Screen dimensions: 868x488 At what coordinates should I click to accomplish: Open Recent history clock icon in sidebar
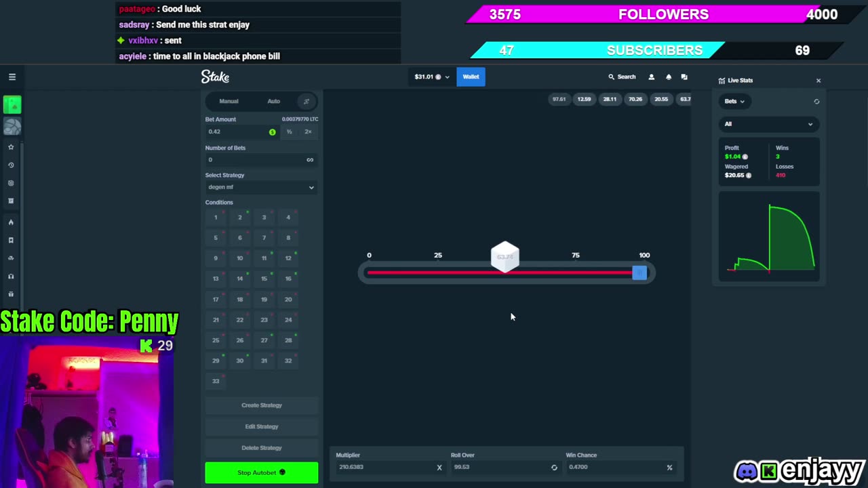click(x=11, y=165)
